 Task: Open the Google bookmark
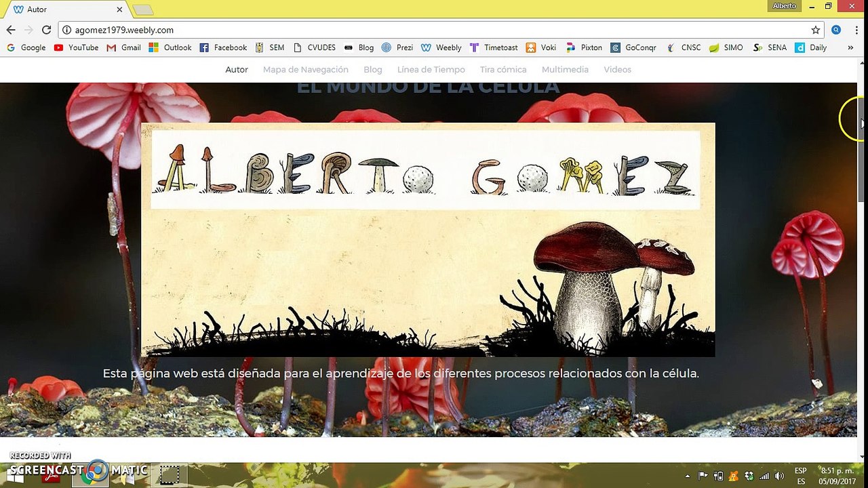(x=26, y=47)
